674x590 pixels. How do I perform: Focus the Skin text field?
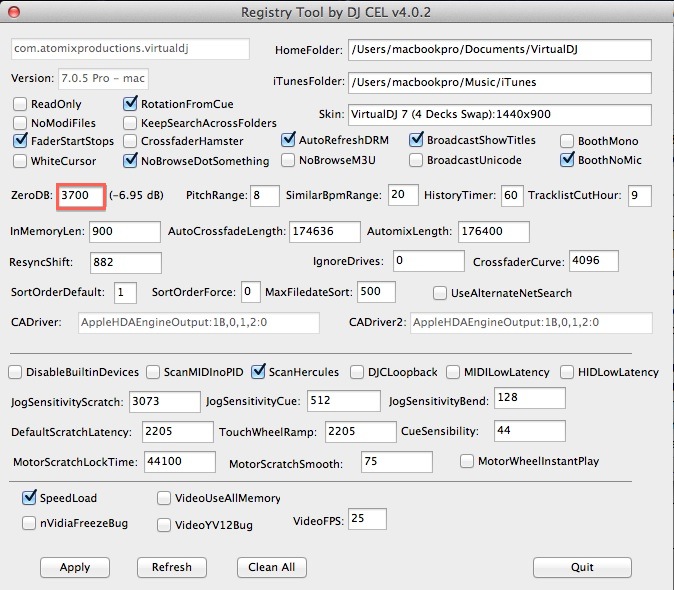[x=500, y=115]
